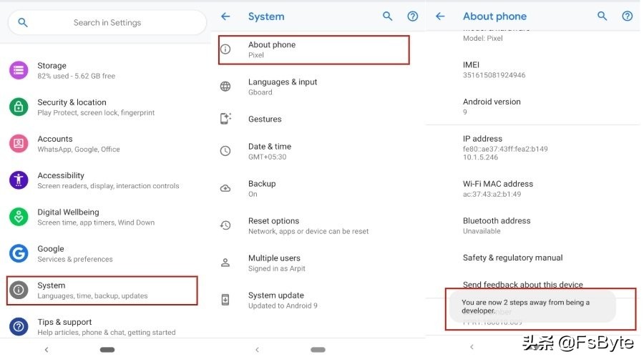Screen dimensions: 644x362
Task: Tap the Accessibility figure icon
Action: [19, 180]
